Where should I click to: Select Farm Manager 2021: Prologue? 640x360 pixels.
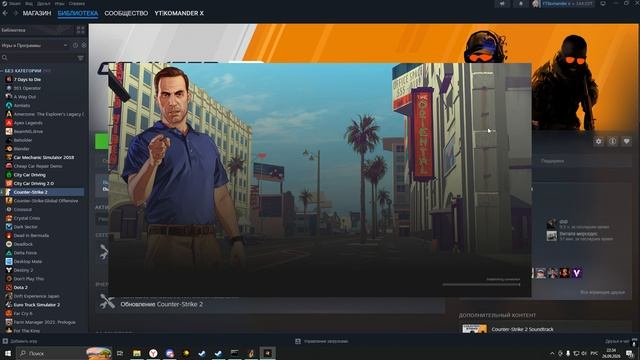[x=44, y=322]
